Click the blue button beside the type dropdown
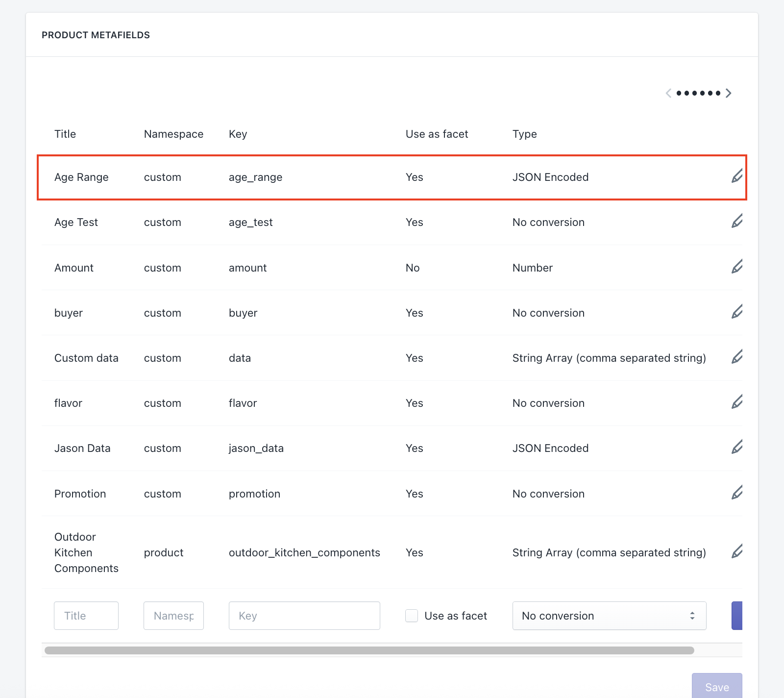784x698 pixels. (737, 616)
